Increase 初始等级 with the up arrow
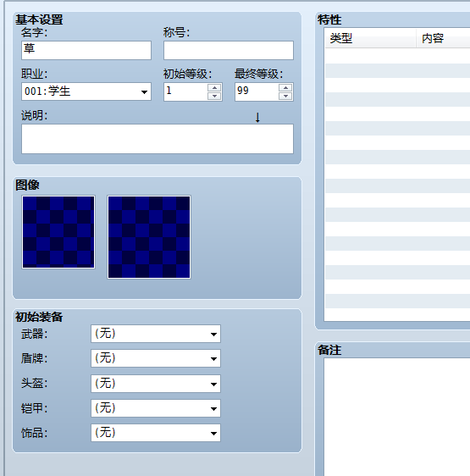The height and width of the screenshot is (476, 470). (x=214, y=88)
